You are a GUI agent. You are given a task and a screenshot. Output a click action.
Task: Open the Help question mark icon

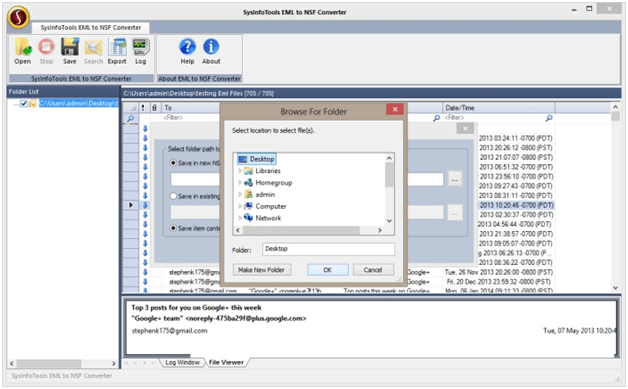187,47
